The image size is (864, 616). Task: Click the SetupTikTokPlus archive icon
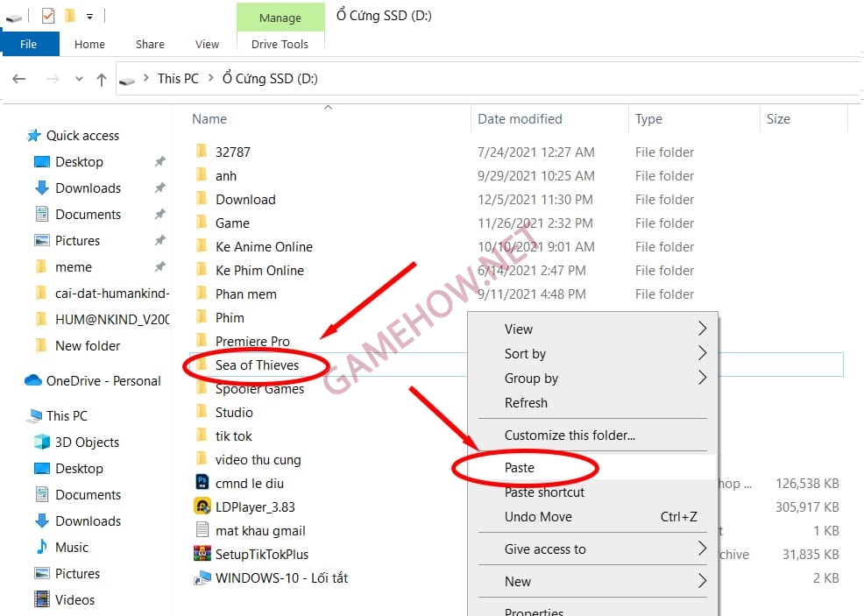[202, 554]
